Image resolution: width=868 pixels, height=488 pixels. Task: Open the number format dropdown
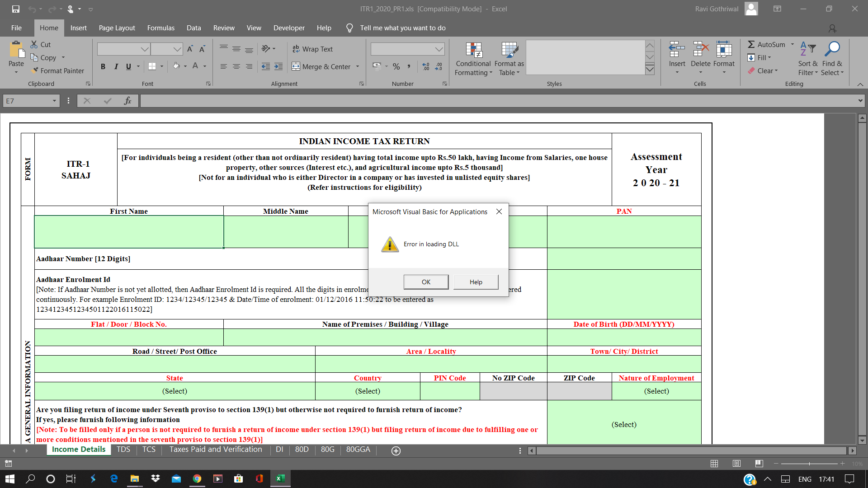(x=439, y=49)
